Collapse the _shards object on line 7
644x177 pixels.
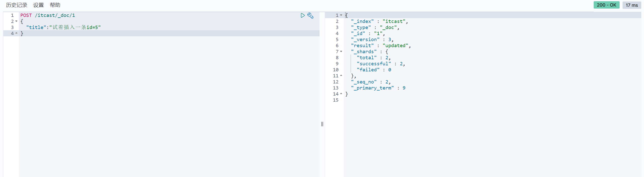click(x=341, y=52)
